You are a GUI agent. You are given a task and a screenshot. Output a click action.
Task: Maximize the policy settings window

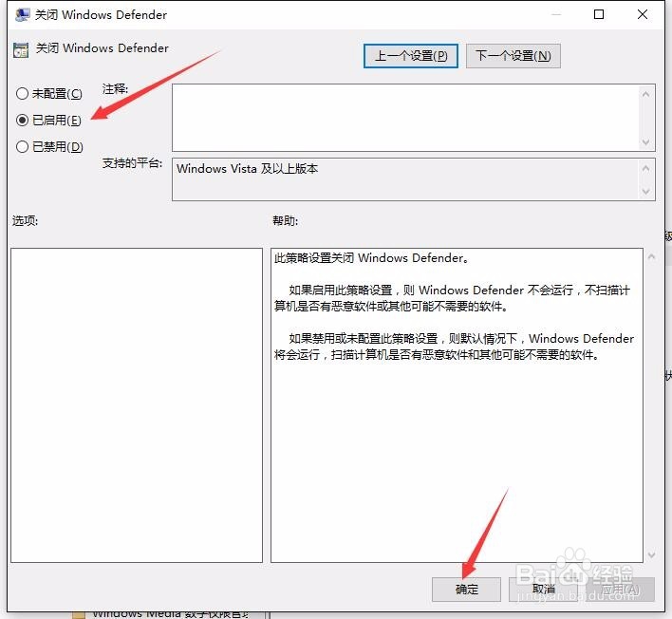599,14
